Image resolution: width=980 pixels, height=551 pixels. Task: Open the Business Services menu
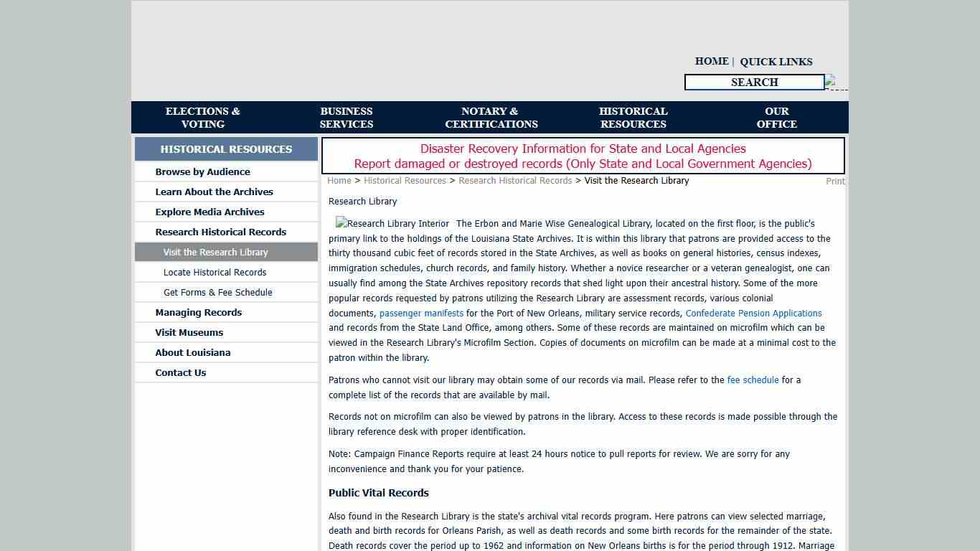tap(347, 118)
